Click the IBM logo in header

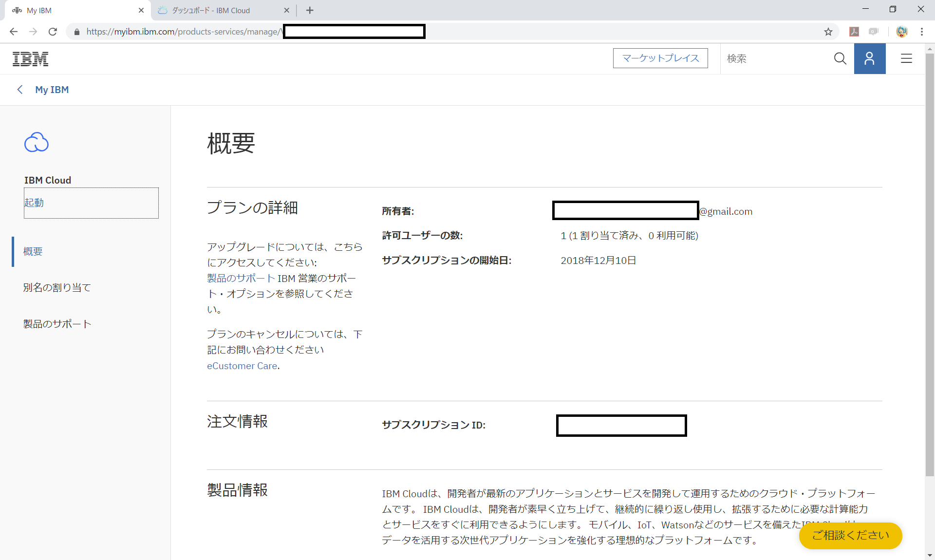[30, 59]
